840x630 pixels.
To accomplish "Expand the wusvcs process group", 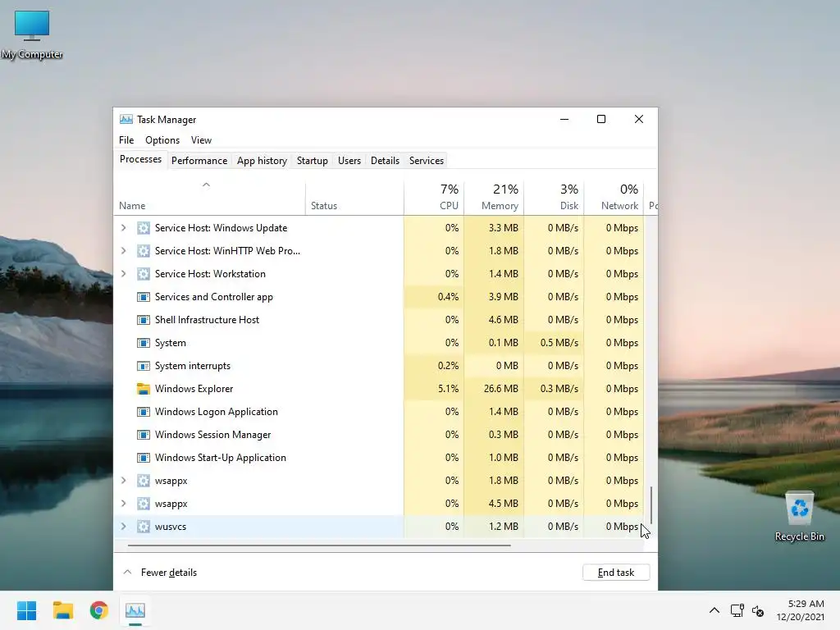I will coord(124,527).
